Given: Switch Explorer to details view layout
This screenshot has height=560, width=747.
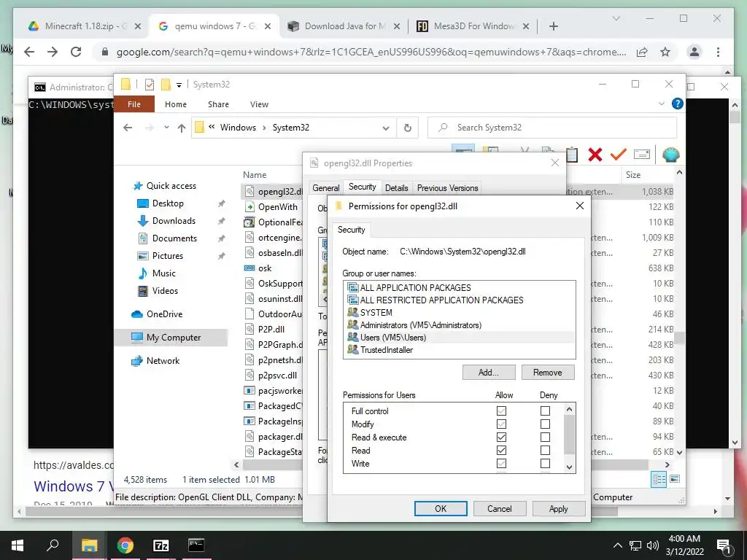Looking at the screenshot, I should (659, 479).
